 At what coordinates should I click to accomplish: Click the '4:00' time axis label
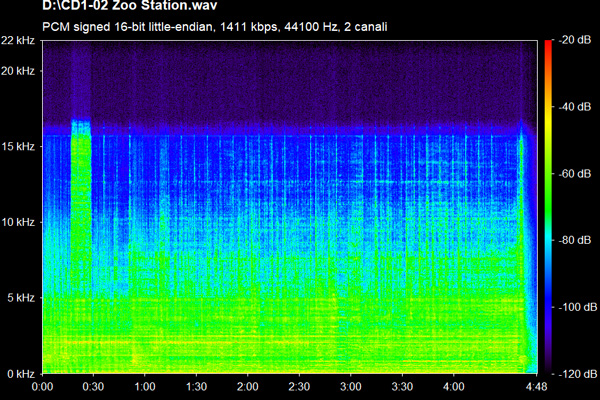point(453,387)
